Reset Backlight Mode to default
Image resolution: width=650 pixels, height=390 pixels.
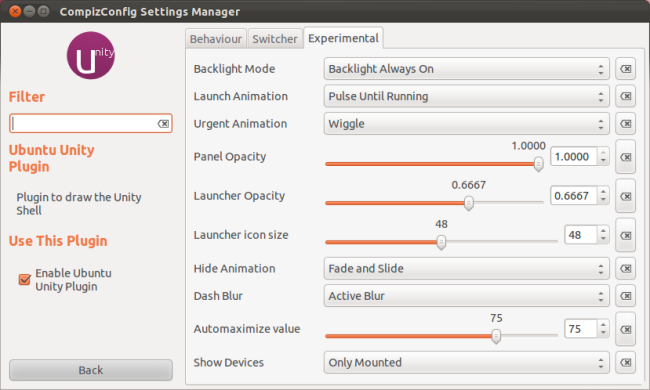coord(625,69)
